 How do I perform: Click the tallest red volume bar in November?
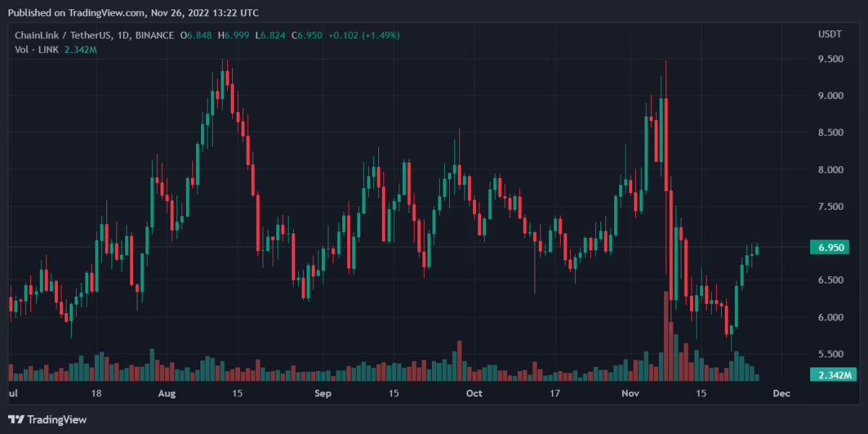pyautogui.click(x=665, y=336)
